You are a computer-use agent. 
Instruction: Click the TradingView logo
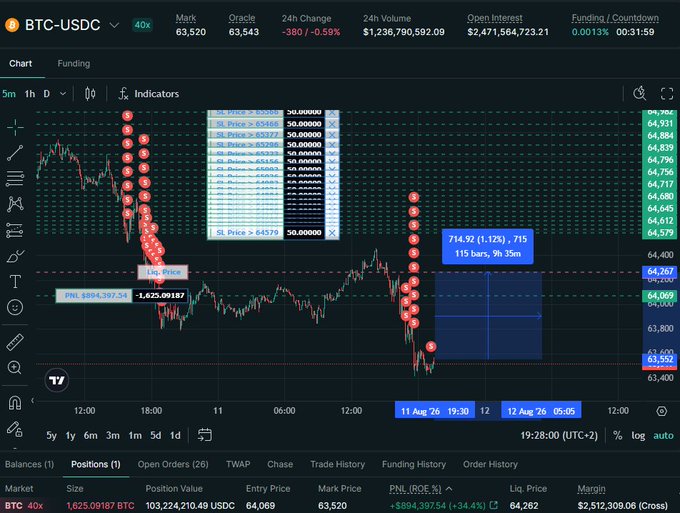tap(57, 380)
